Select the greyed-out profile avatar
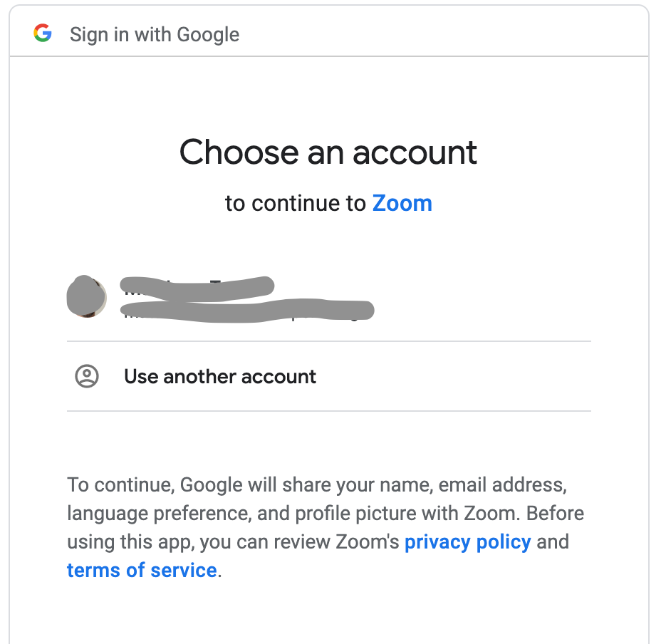 pos(87,296)
